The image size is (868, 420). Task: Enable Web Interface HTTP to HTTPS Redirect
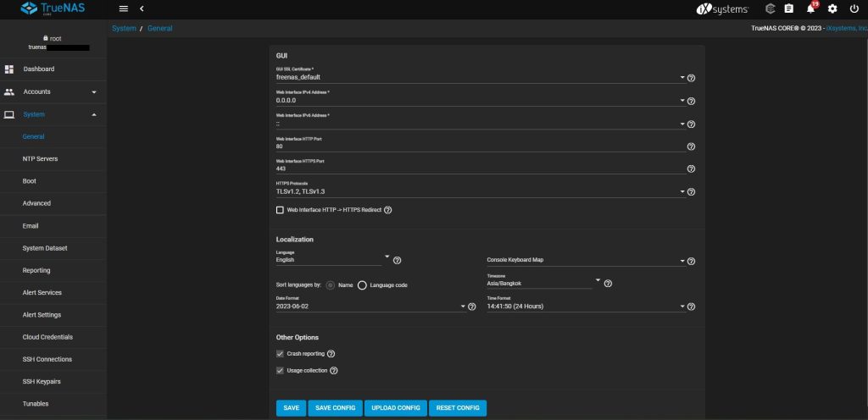click(x=280, y=210)
